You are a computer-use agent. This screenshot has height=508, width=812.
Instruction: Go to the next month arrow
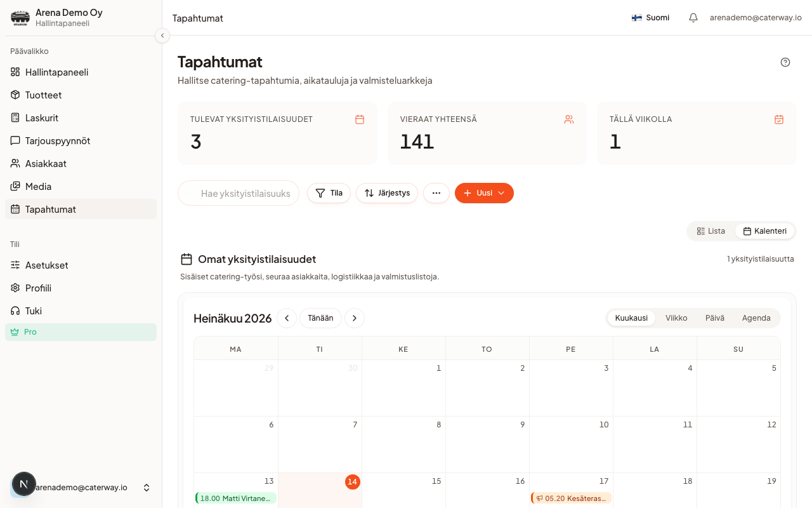[355, 318]
